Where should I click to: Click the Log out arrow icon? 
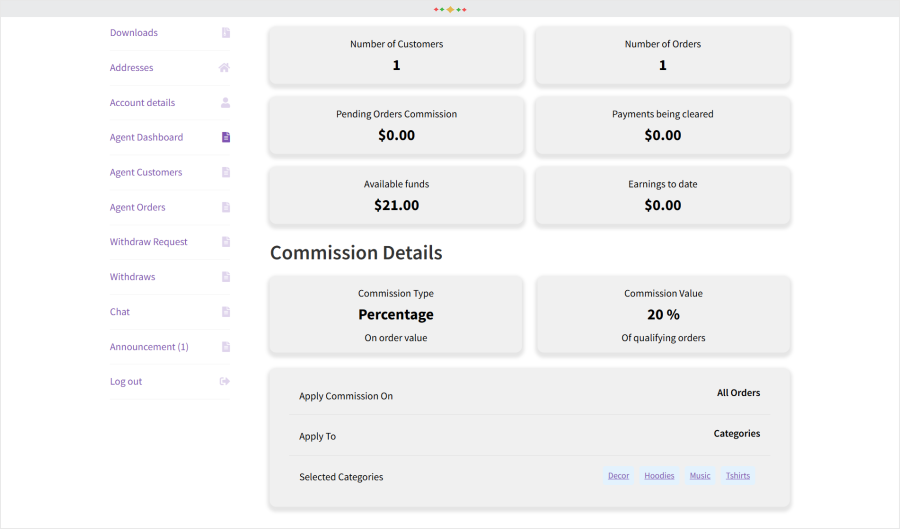tap(225, 382)
